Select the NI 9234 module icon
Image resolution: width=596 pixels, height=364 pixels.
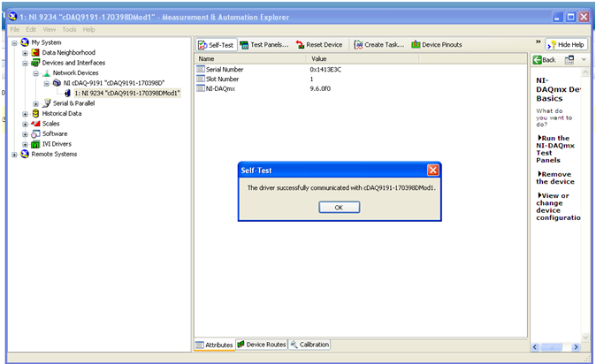[67, 93]
